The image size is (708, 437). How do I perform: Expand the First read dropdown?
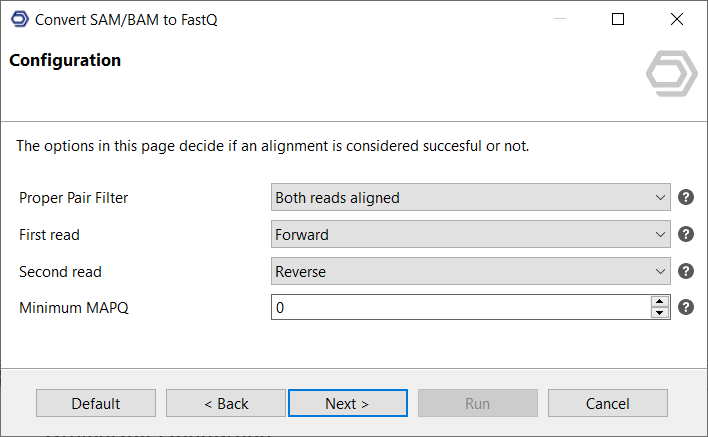tap(470, 235)
